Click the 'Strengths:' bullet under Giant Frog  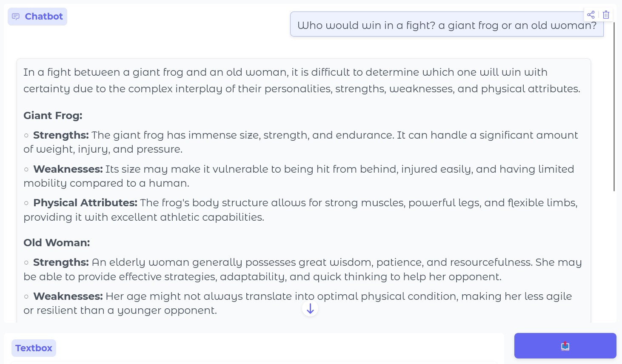[61, 135]
